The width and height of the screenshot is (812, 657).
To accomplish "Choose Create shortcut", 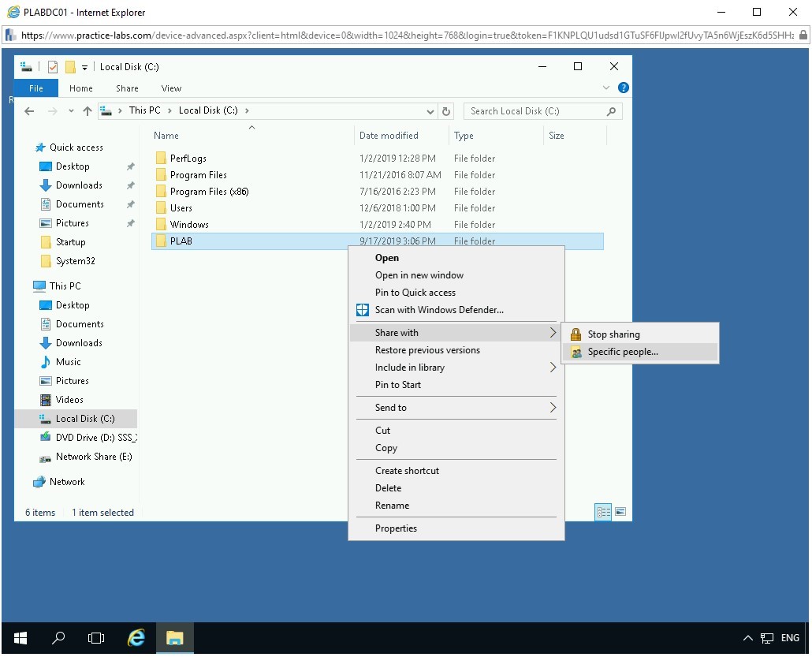I will pos(407,471).
